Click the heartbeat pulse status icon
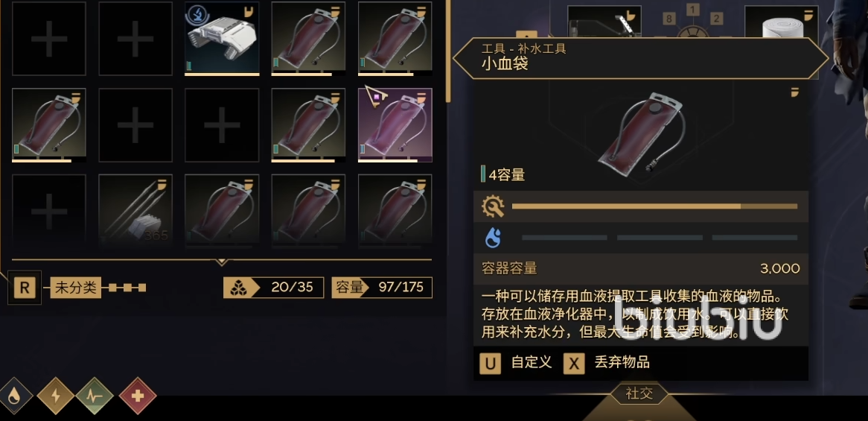This screenshot has width=868, height=421. [x=95, y=396]
